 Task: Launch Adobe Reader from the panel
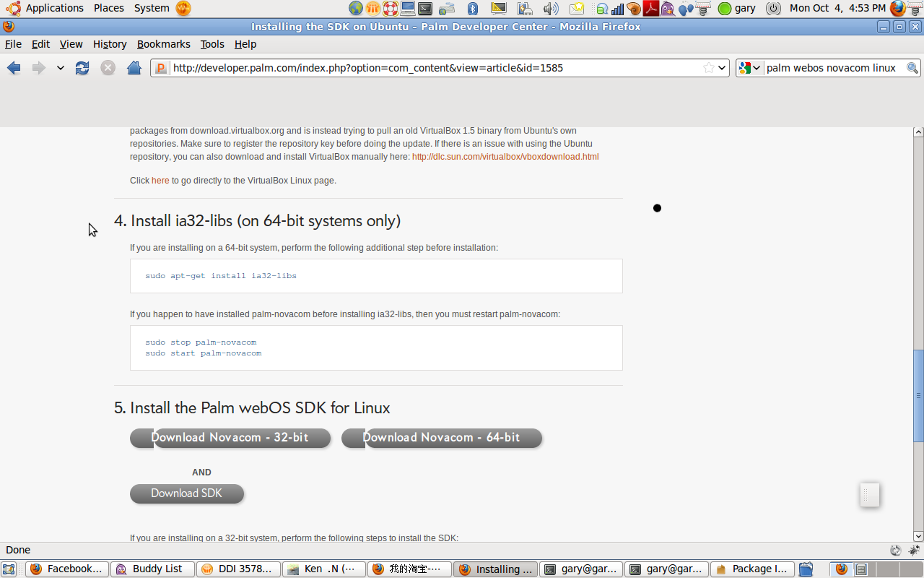pos(651,9)
